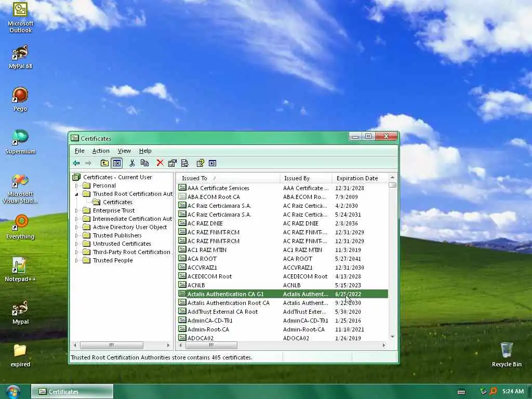Expand the Enterprise Trust node

(x=76, y=211)
